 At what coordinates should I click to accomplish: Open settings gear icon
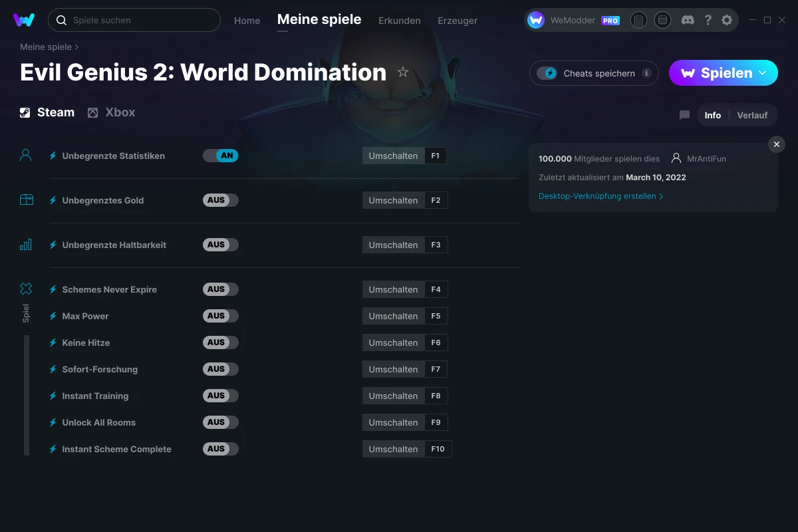(727, 20)
